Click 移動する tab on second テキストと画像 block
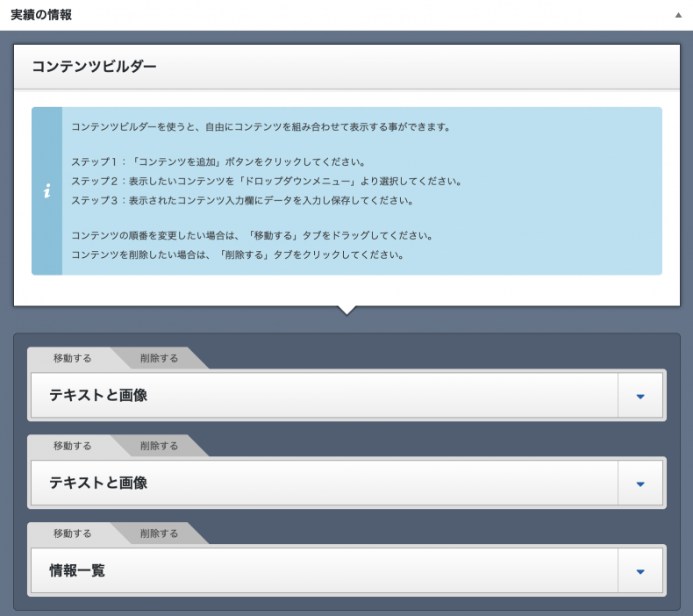This screenshot has height=616, width=693. 72,446
